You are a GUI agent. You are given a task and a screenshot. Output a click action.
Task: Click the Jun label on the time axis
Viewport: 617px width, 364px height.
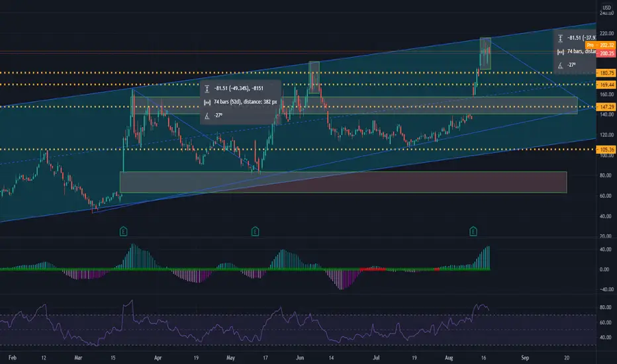point(300,357)
